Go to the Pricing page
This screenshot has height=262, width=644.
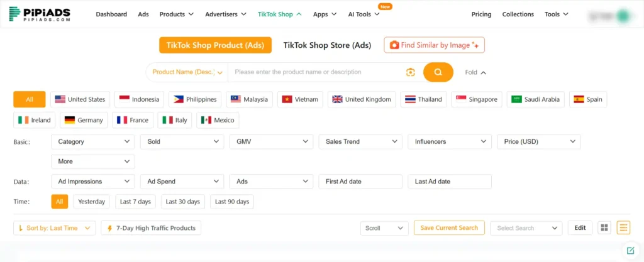tap(481, 14)
